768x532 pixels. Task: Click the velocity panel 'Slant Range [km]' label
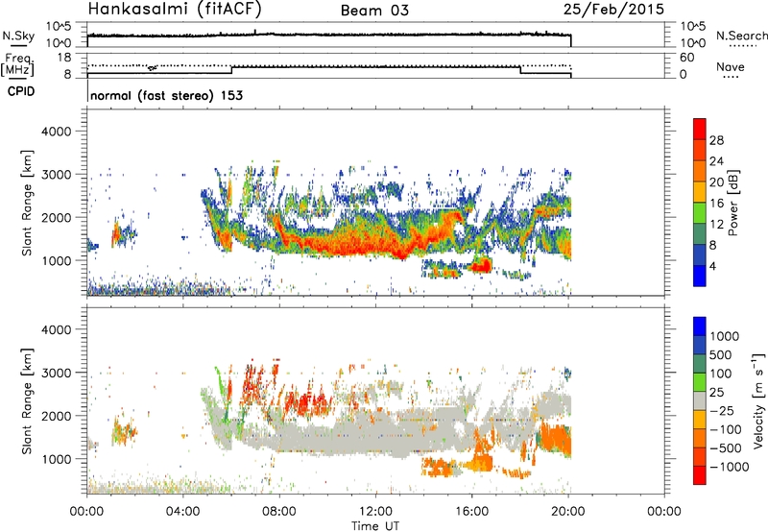coord(27,400)
